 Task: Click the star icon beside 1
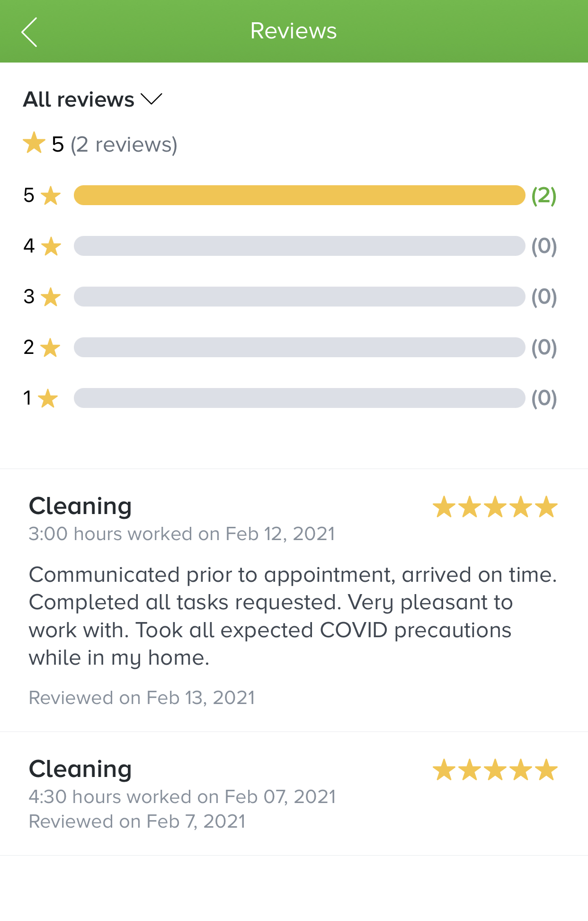pyautogui.click(x=48, y=398)
